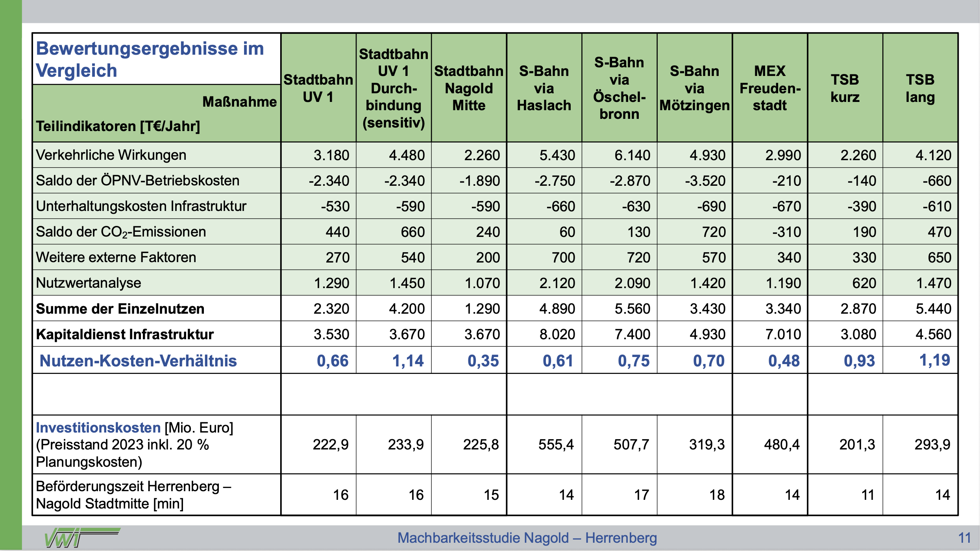Select the 8.020 Kapitaldienst value for Haslach
Viewport: 980px width, 551px height.
point(557,334)
